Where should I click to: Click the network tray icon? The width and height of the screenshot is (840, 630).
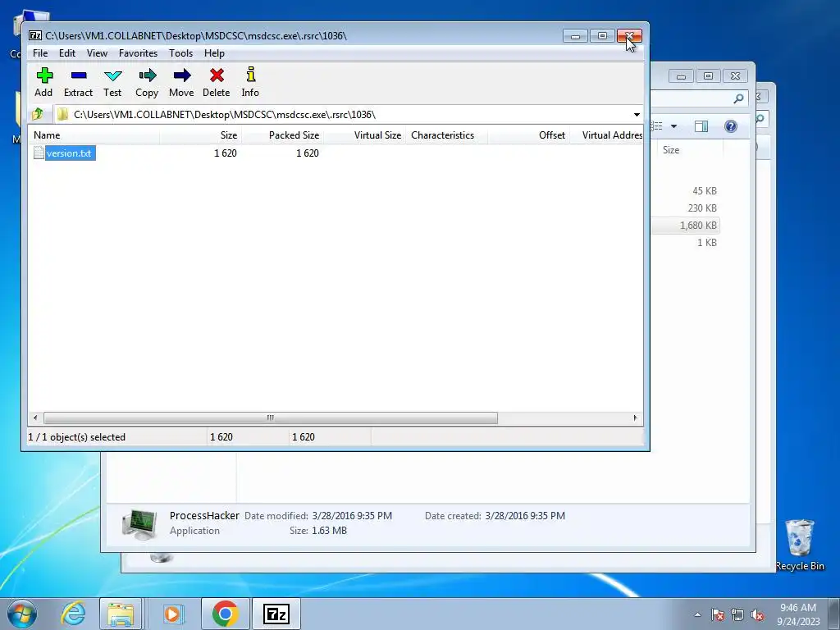tap(737, 614)
